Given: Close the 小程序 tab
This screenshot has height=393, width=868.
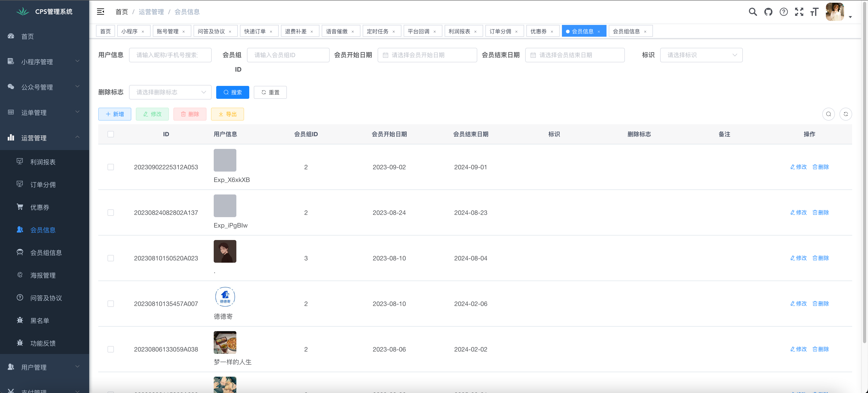Looking at the screenshot, I should coord(143,31).
